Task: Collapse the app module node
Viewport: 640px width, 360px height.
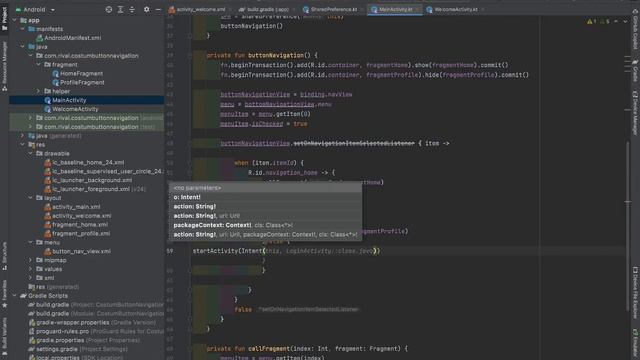Action: tap(15, 20)
